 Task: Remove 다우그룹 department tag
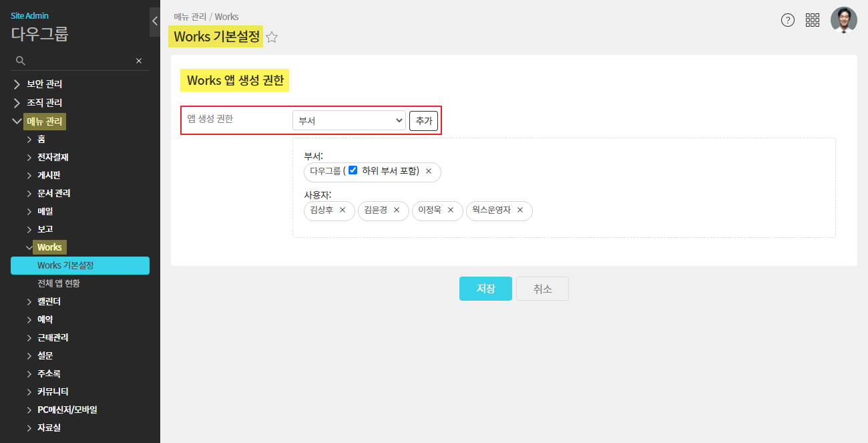[429, 171]
